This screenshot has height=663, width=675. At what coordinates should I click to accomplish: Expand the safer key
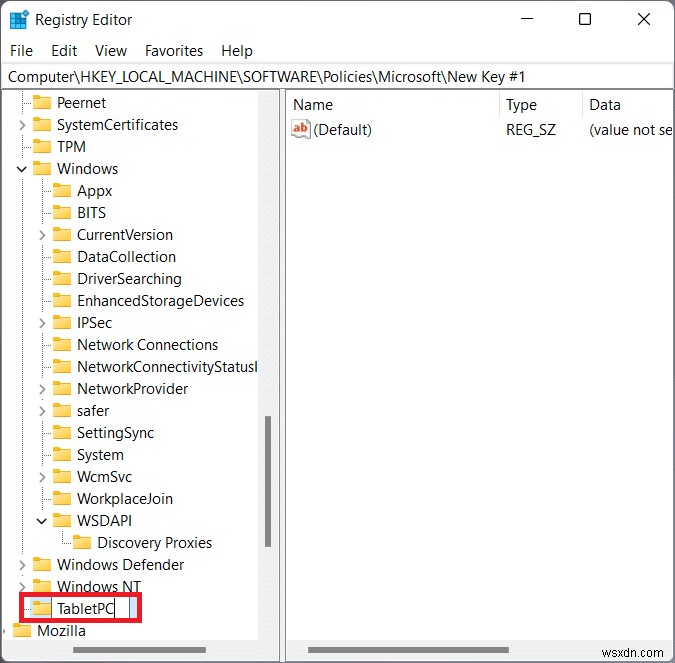coord(42,411)
